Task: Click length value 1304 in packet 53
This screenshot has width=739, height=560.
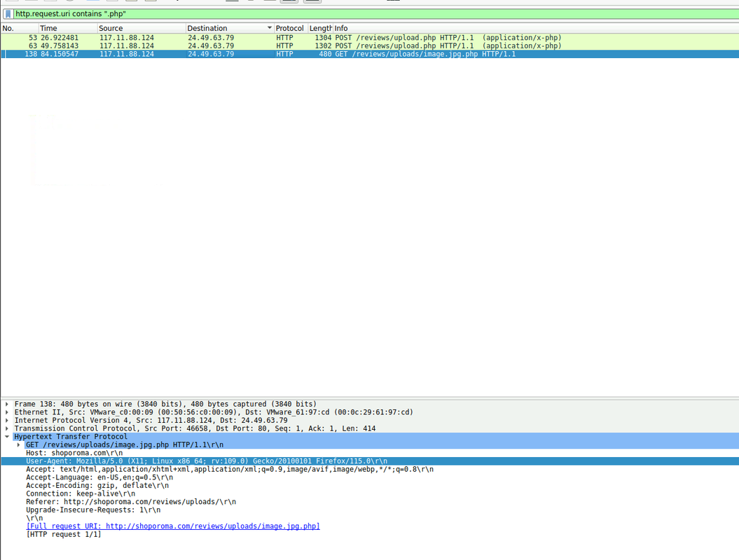Action: click(x=324, y=38)
